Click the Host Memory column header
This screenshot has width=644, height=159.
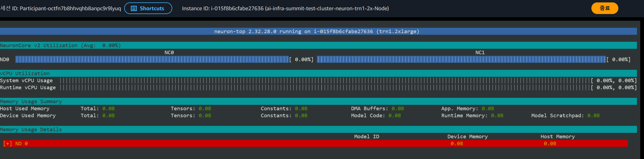coord(558,137)
